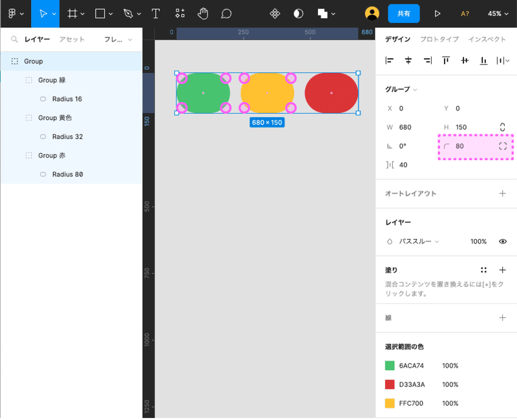The height and width of the screenshot is (420, 517).
Task: Select the Radius 16 layer
Action: (71, 99)
